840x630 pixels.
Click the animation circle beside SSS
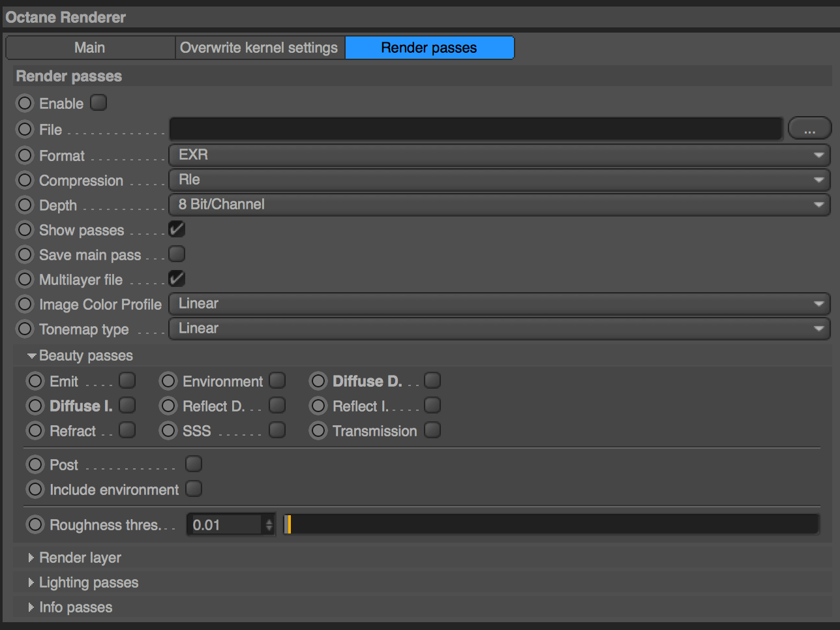pyautogui.click(x=168, y=430)
